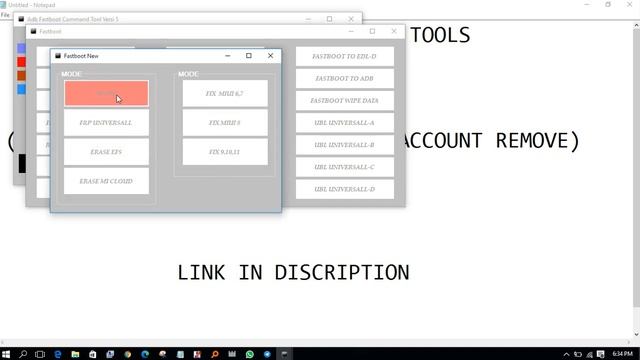
Task: Click UBL UNIVERSALL-B in Fastboot window
Action: click(345, 145)
